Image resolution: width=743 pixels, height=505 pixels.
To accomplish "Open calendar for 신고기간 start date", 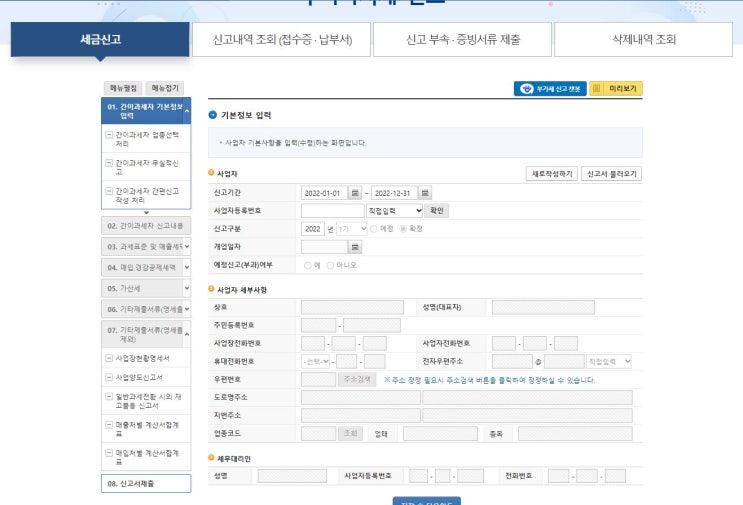I will [x=354, y=193].
